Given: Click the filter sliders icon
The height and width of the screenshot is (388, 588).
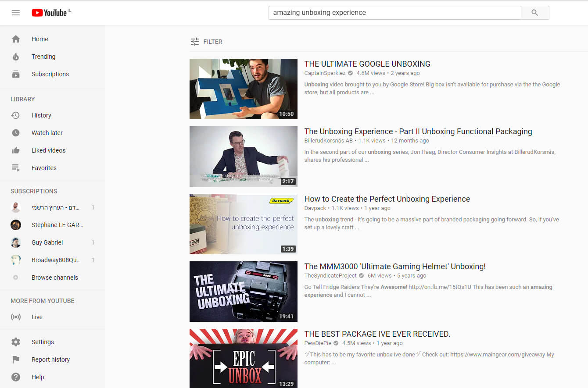Looking at the screenshot, I should coord(195,42).
